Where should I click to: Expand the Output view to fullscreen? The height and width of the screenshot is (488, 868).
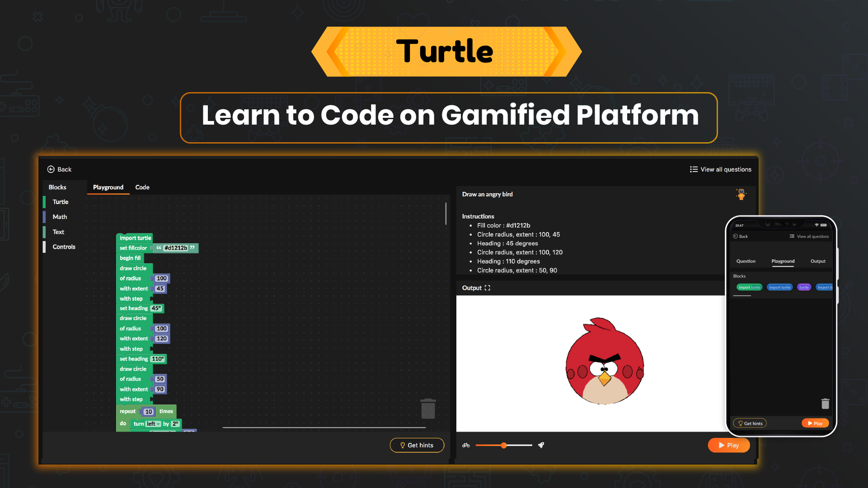pyautogui.click(x=488, y=288)
